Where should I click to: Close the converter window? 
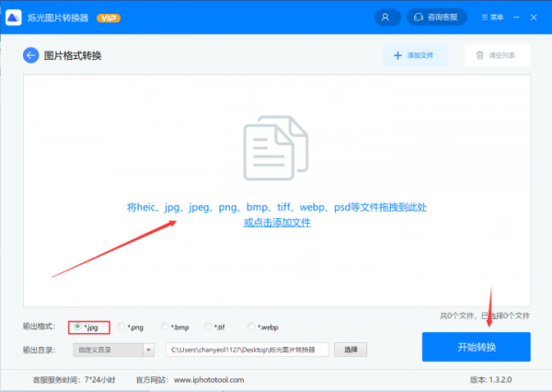[534, 17]
